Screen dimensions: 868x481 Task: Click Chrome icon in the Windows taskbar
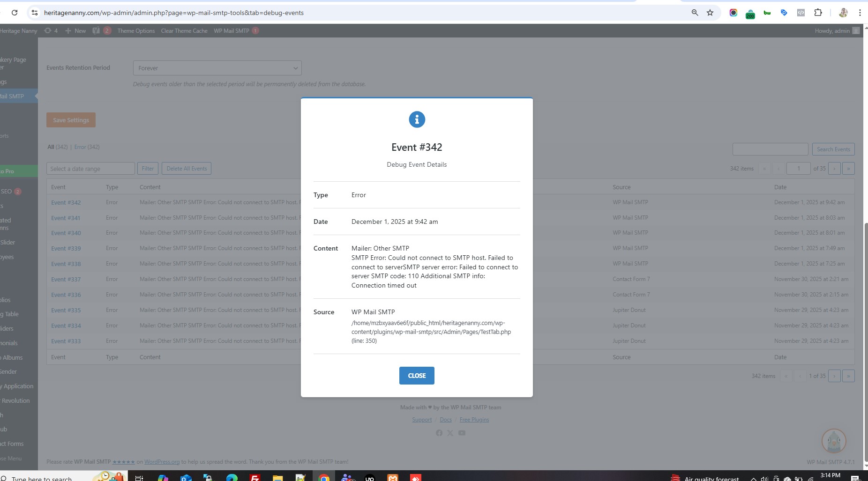[x=323, y=477]
